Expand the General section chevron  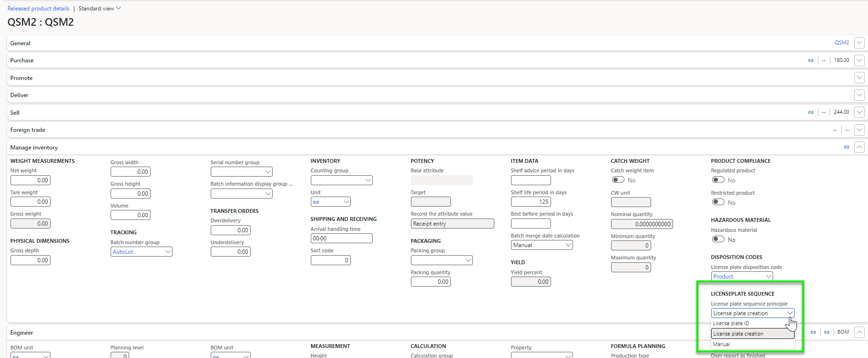[x=859, y=43]
